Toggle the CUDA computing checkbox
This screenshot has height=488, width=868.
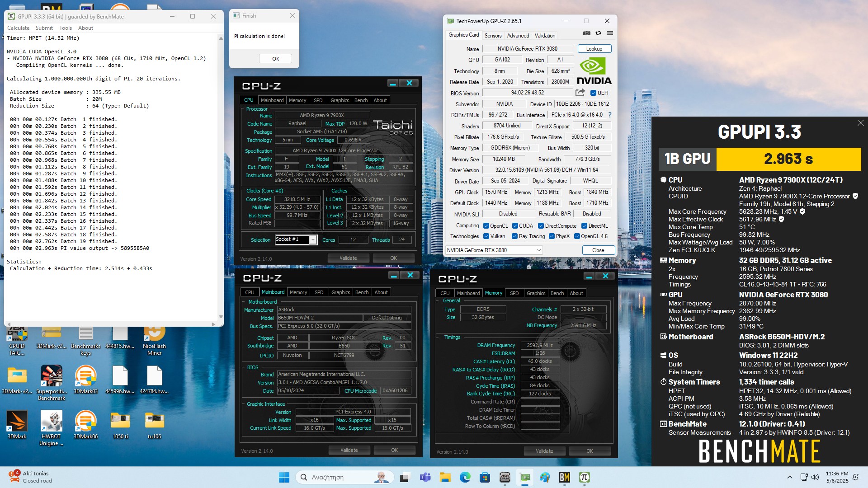515,226
